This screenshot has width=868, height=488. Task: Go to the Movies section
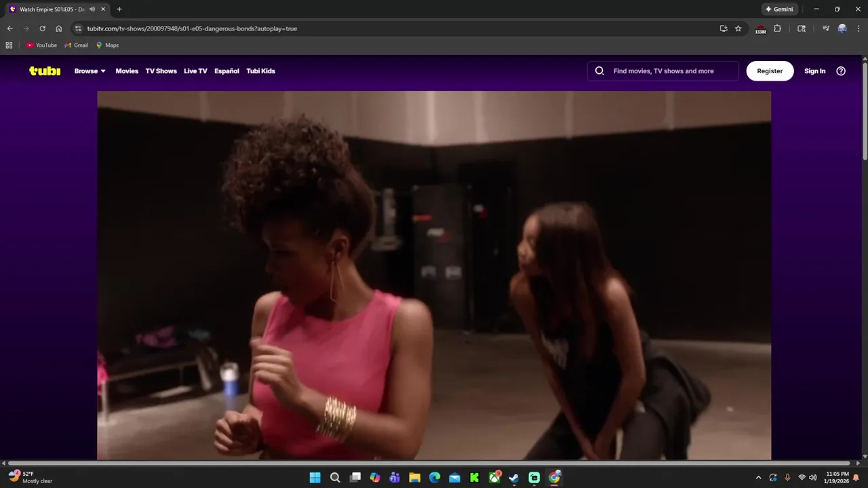[x=127, y=71]
